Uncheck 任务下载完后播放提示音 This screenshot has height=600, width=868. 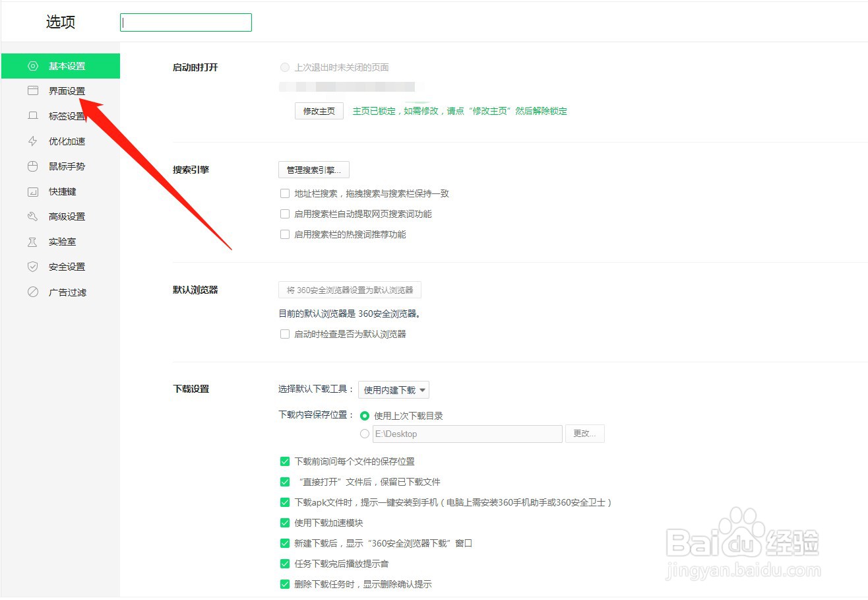(x=285, y=563)
